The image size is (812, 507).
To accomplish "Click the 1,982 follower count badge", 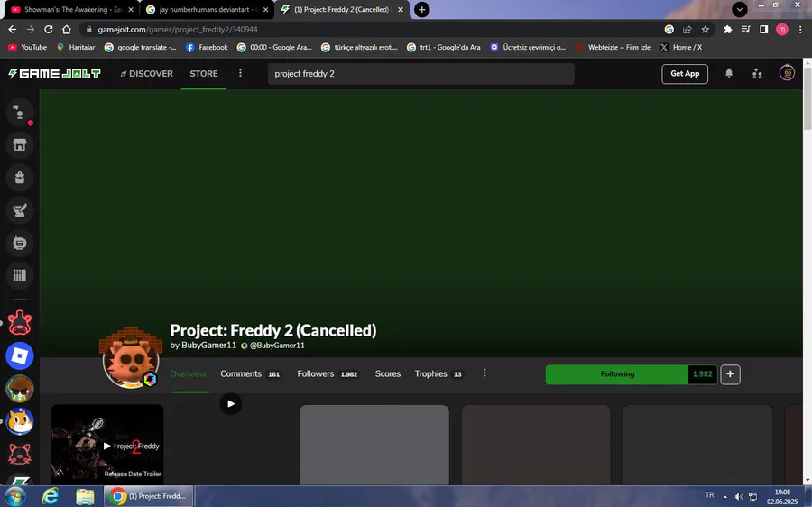I will click(x=703, y=374).
